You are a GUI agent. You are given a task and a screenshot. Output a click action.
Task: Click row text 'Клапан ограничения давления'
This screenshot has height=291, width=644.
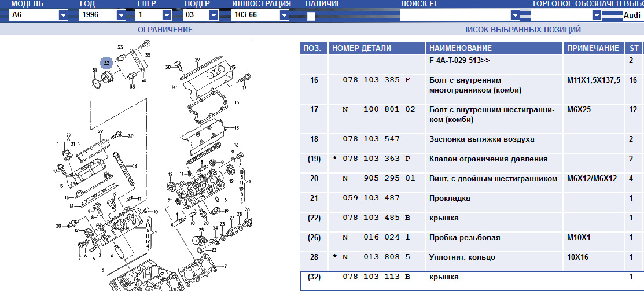click(x=488, y=159)
